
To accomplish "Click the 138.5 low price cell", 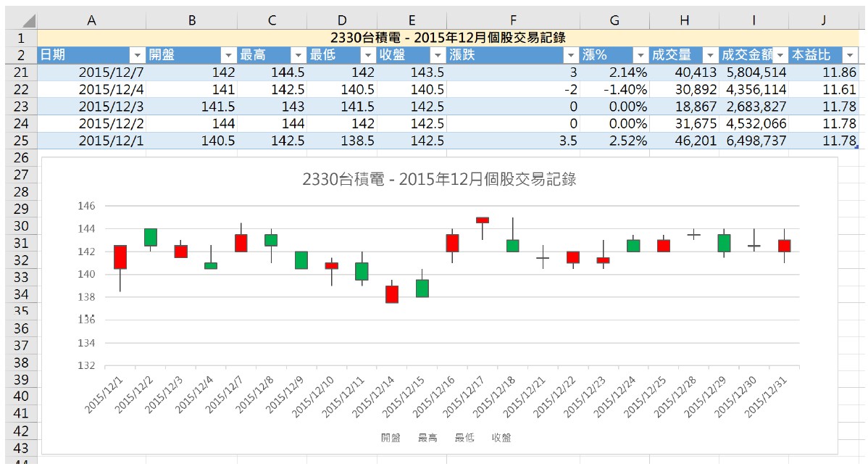I will (x=342, y=141).
